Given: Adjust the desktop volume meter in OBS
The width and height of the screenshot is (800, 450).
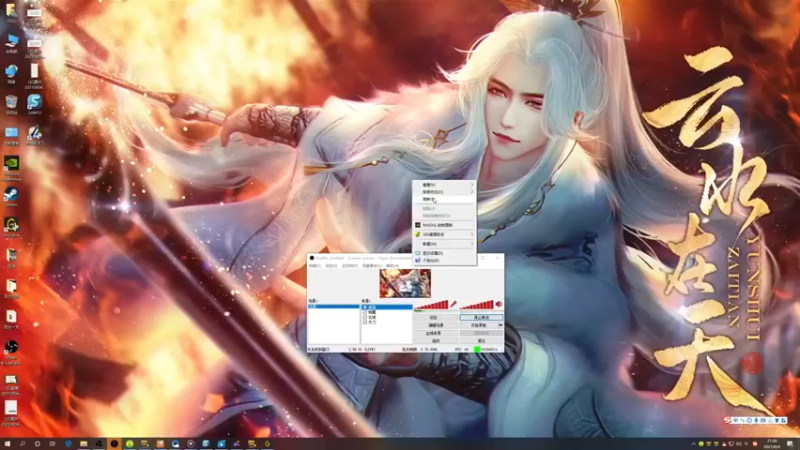Looking at the screenshot, I should [x=477, y=305].
